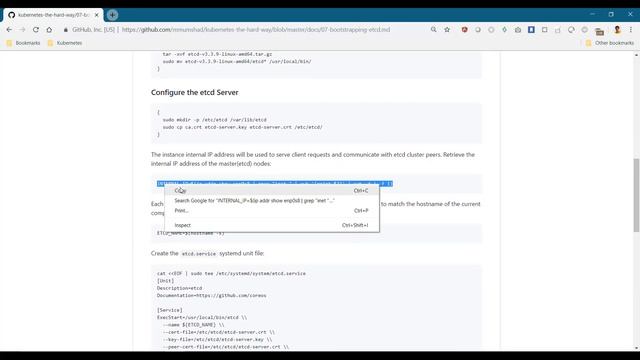Bookmark this page with the star icon
The image size is (640, 360).
point(447,29)
